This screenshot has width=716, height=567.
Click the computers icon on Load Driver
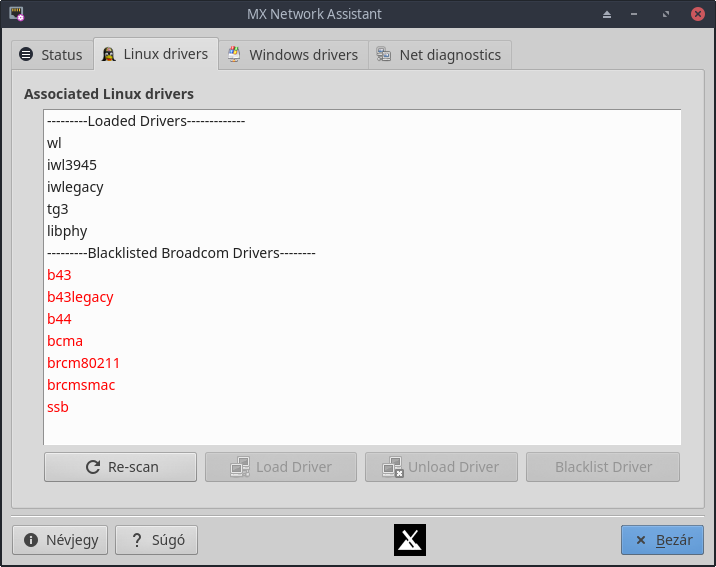(240, 467)
